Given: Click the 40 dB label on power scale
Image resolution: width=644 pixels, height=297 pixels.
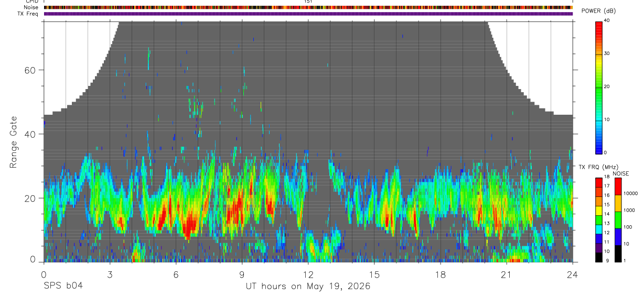Looking at the screenshot, I should (x=607, y=21).
